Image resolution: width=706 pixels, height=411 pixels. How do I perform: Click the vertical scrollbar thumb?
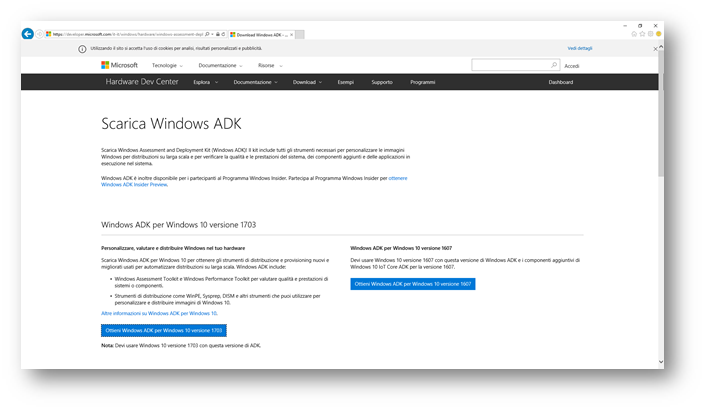click(x=661, y=113)
